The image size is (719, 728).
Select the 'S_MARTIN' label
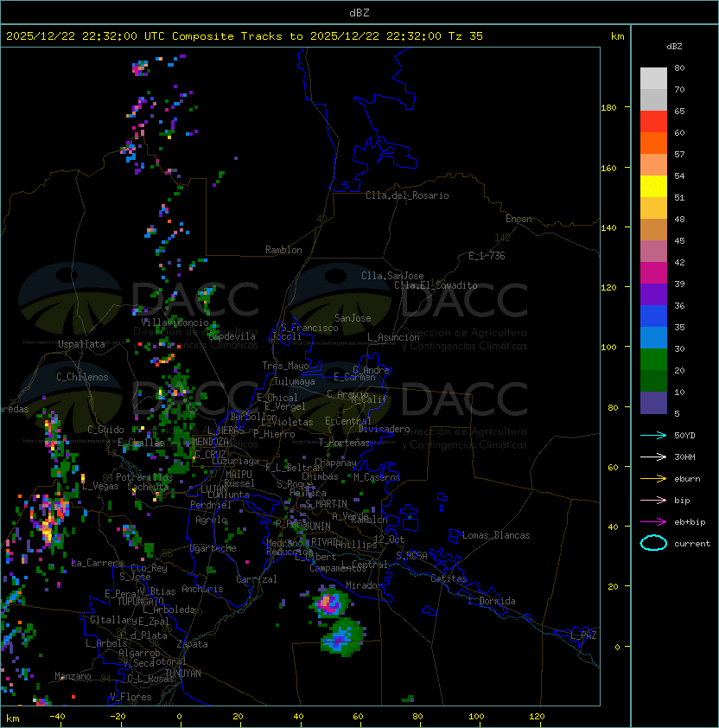[x=326, y=504]
